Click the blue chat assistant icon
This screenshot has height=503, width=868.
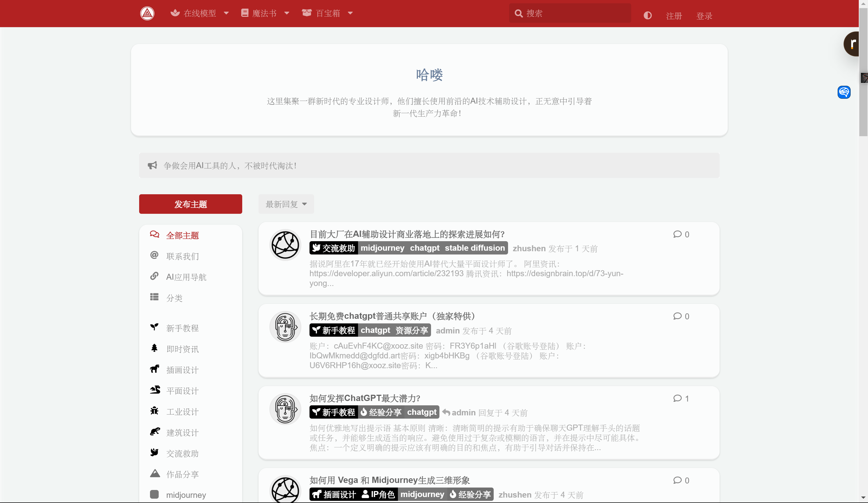click(x=844, y=92)
